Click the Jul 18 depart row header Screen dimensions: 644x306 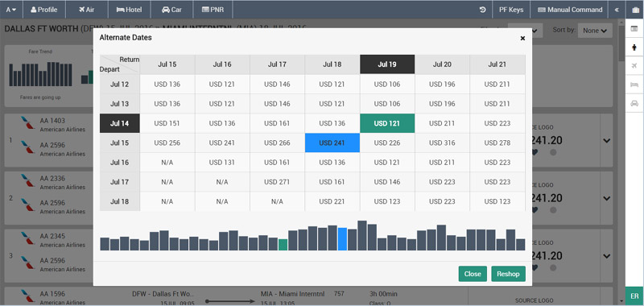119,201
